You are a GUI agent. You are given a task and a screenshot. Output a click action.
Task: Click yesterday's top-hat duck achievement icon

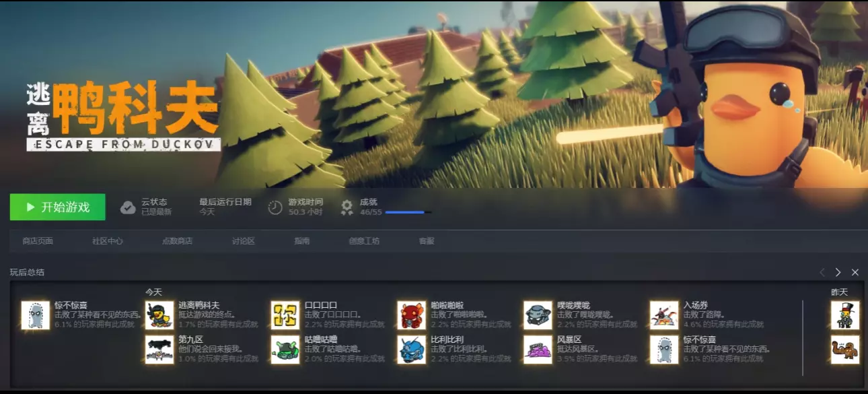click(x=845, y=315)
